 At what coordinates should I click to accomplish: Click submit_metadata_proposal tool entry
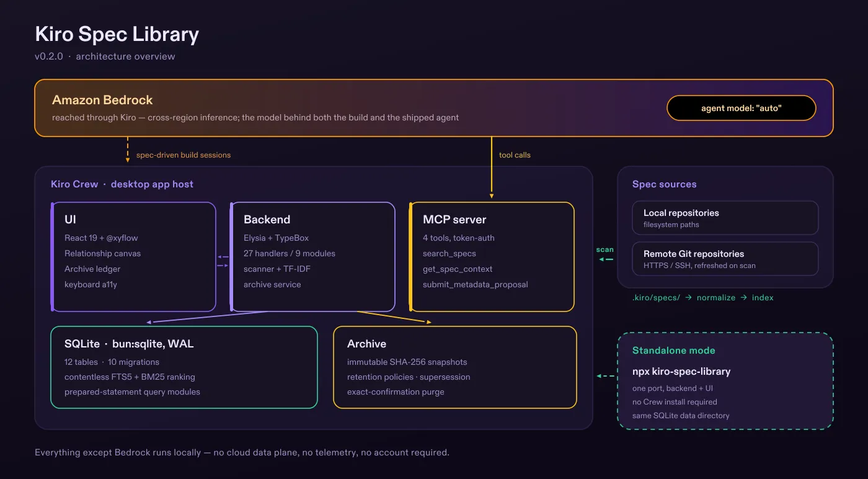[476, 284]
